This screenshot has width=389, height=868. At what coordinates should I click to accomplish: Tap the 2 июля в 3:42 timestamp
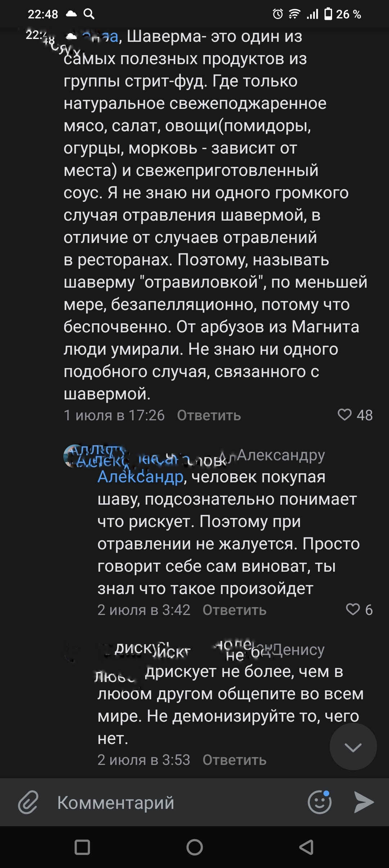tap(144, 610)
